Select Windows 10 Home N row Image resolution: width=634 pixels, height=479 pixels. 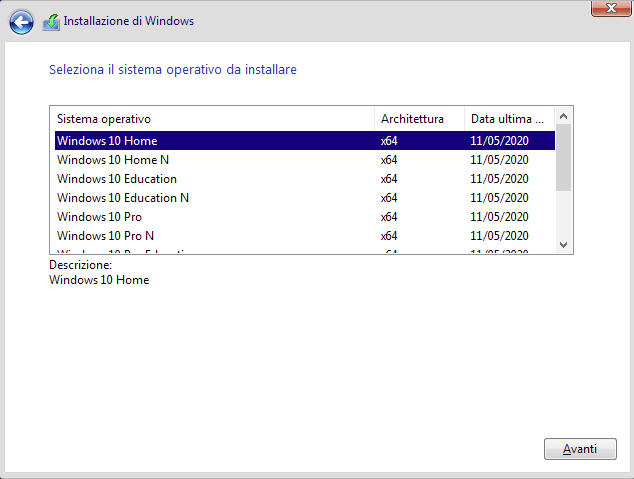pos(305,160)
